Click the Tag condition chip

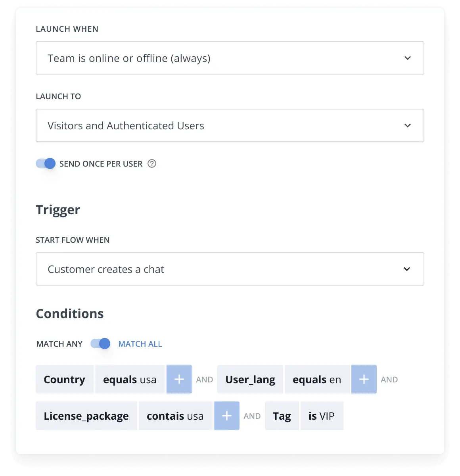(282, 416)
